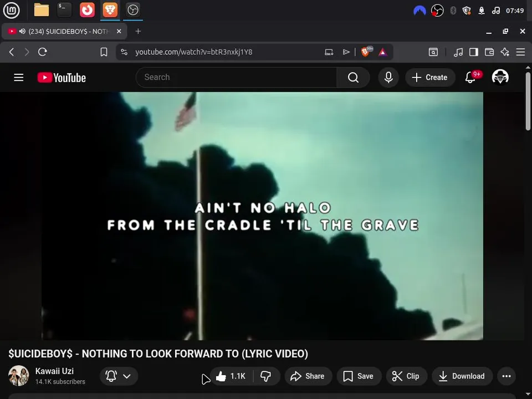Viewport: 532px width, 399px height.
Task: Open YouTube notifications bell
Action: coord(470,78)
